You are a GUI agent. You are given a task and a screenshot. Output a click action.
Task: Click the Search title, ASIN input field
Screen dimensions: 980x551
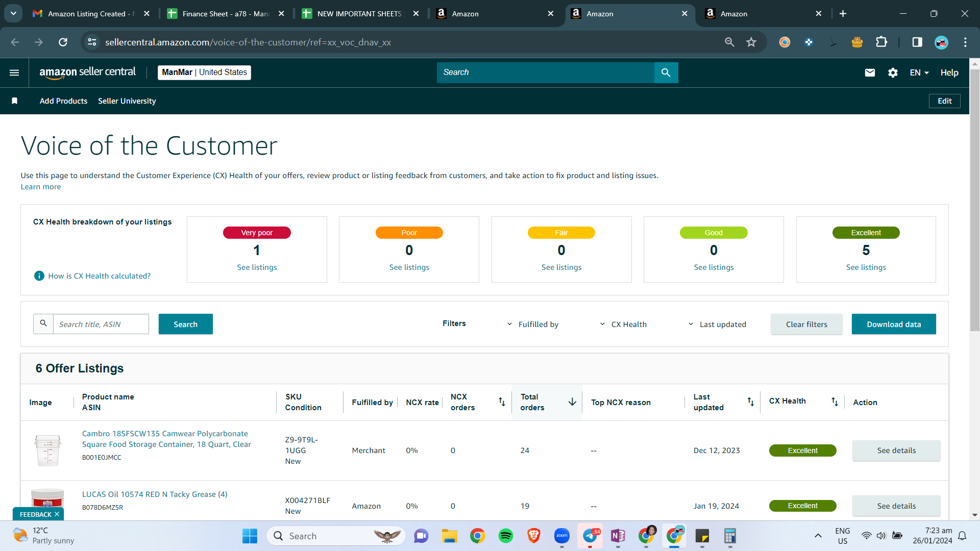point(101,324)
